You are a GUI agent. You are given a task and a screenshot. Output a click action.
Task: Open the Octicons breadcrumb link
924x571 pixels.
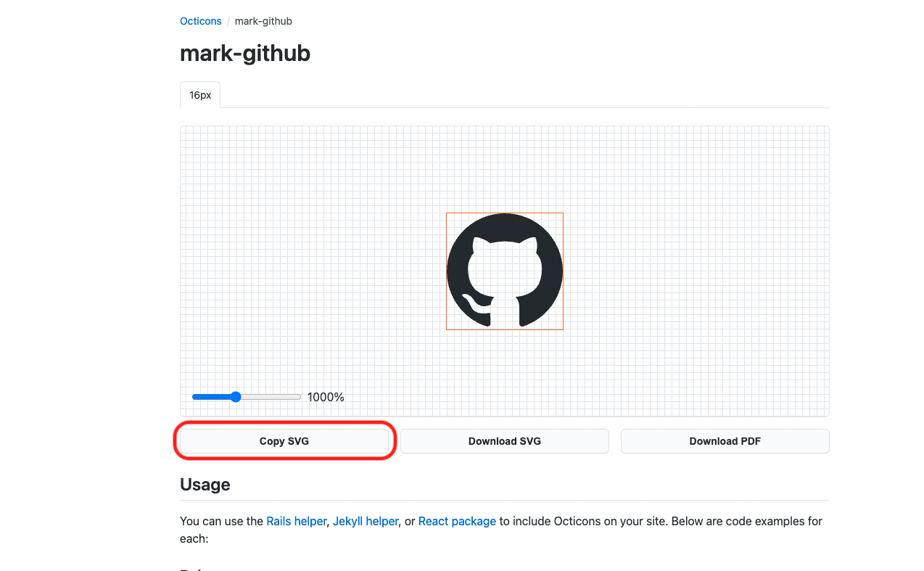(200, 21)
